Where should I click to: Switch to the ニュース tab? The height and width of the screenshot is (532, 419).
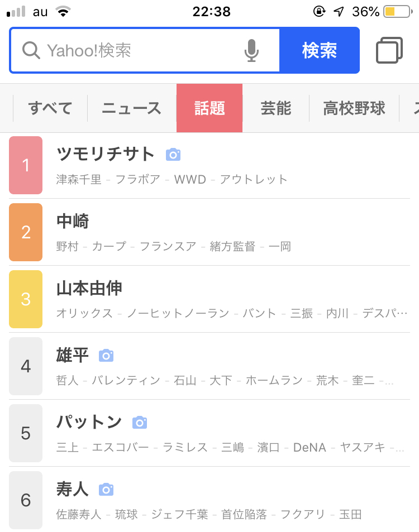pyautogui.click(x=131, y=108)
